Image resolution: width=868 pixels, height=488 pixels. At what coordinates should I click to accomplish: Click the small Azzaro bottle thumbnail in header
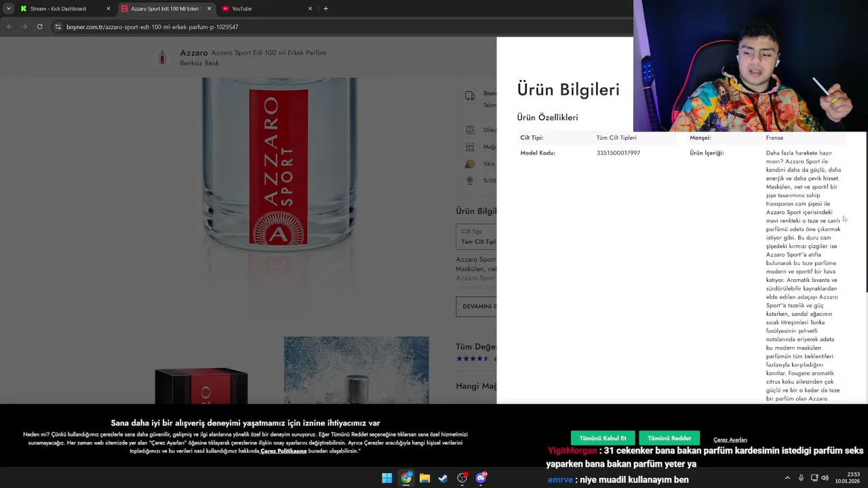coord(161,58)
